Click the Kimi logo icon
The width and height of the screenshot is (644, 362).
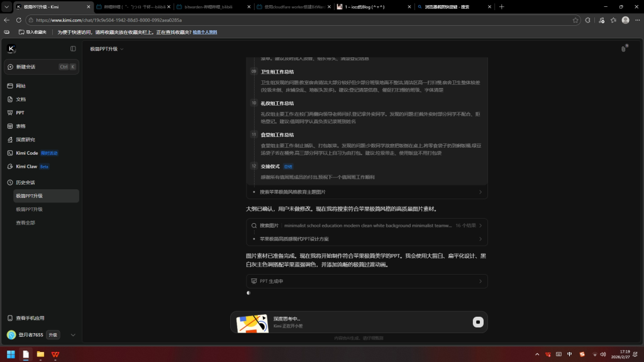pyautogui.click(x=11, y=48)
